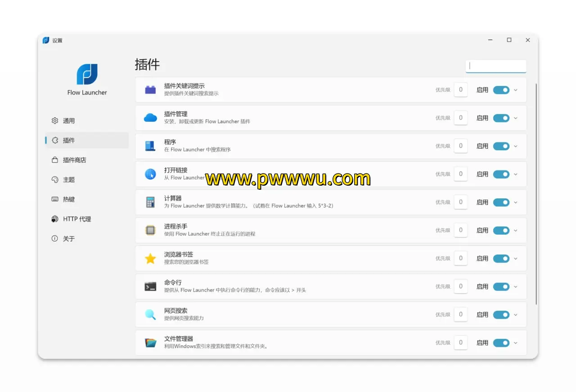Switch to the 主题 settings page
The image size is (576, 392).
coord(69,180)
